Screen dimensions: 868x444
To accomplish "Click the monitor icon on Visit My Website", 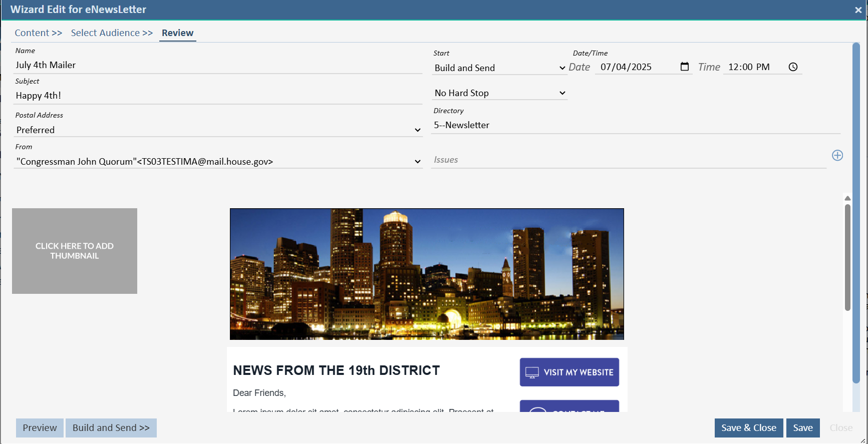I will [532, 372].
